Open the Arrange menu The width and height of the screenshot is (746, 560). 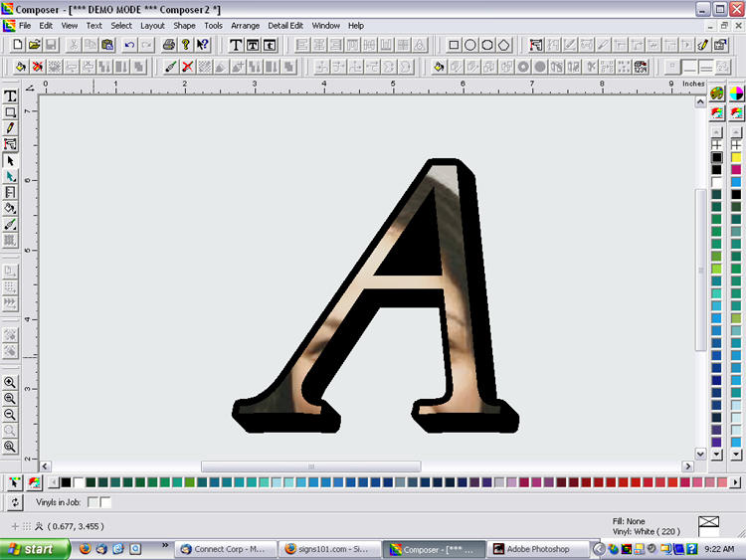click(x=245, y=26)
